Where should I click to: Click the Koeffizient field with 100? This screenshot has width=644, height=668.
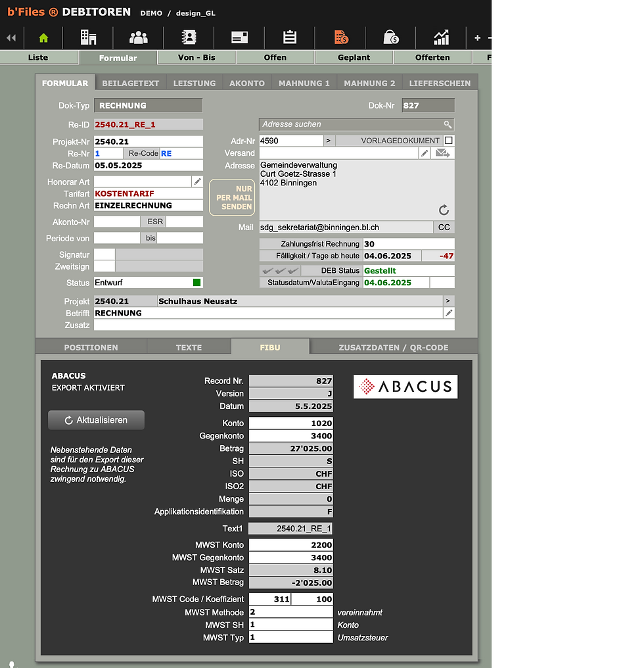coord(312,599)
